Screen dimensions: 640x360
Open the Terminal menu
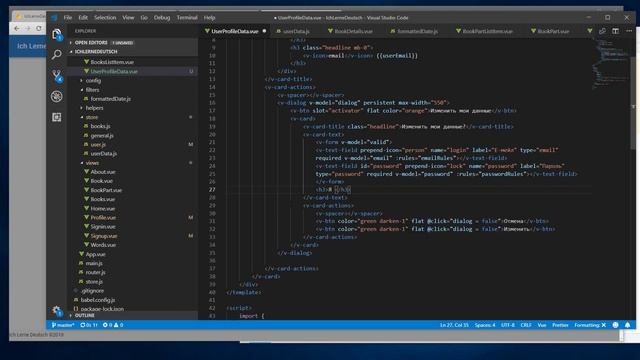tap(187, 18)
